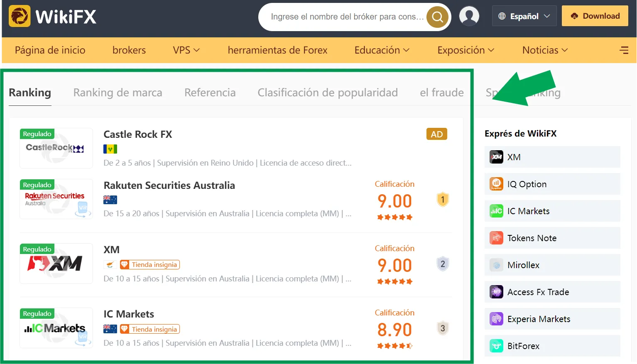637x364 pixels.
Task: Click Castle Rock FX country flag
Action: pos(110,149)
